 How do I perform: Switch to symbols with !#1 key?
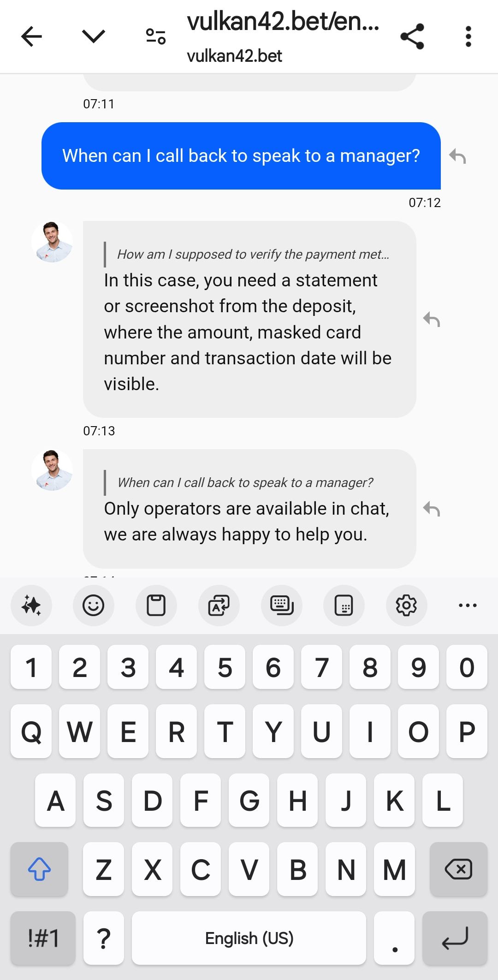43,938
